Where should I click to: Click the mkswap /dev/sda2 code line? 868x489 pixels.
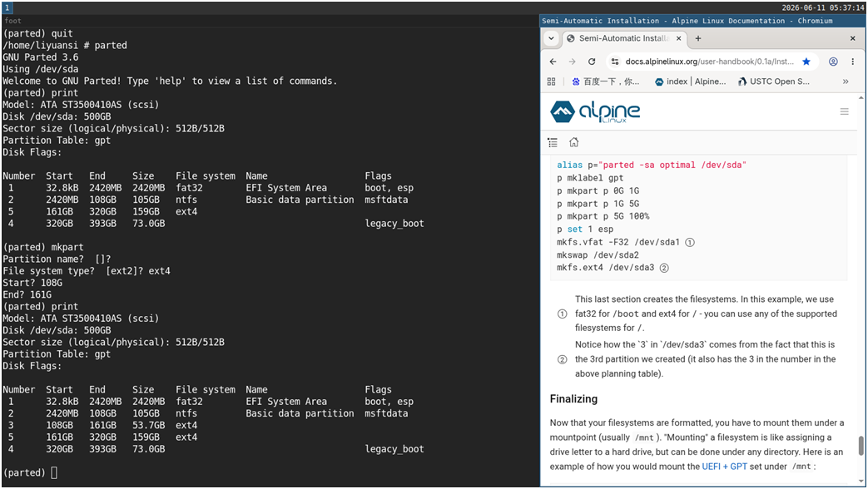tap(598, 255)
